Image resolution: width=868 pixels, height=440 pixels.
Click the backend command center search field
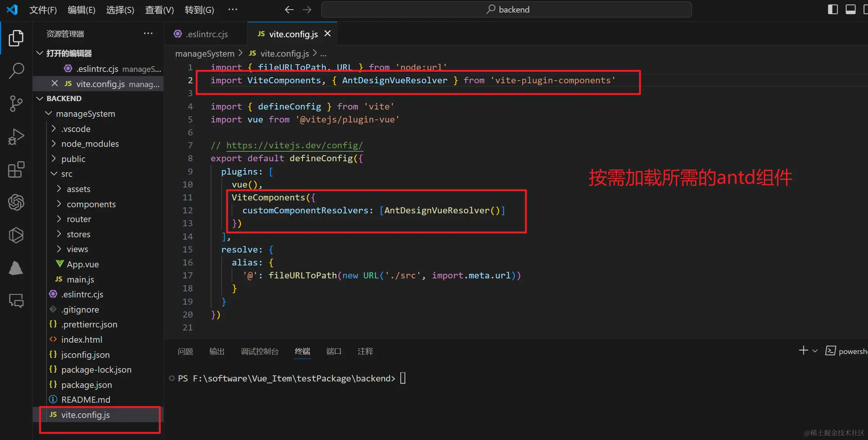click(506, 10)
